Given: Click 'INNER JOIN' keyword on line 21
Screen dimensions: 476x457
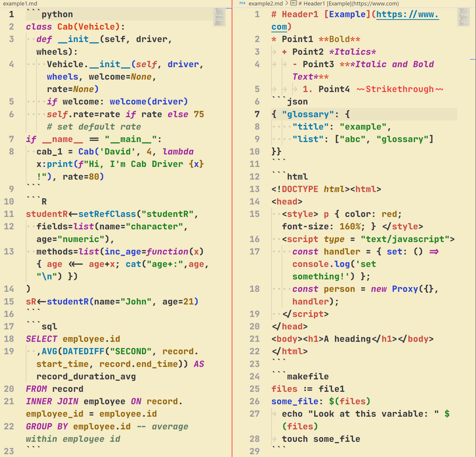Looking at the screenshot, I should (52, 401).
